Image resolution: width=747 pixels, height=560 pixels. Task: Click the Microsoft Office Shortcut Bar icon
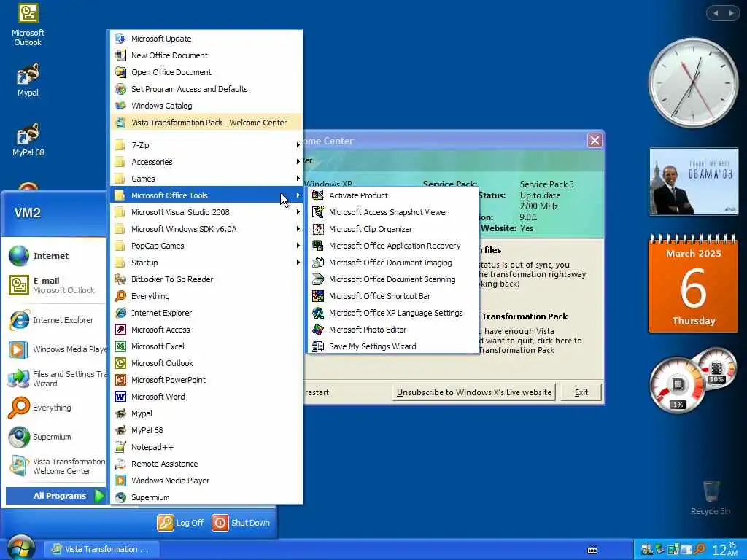point(318,296)
